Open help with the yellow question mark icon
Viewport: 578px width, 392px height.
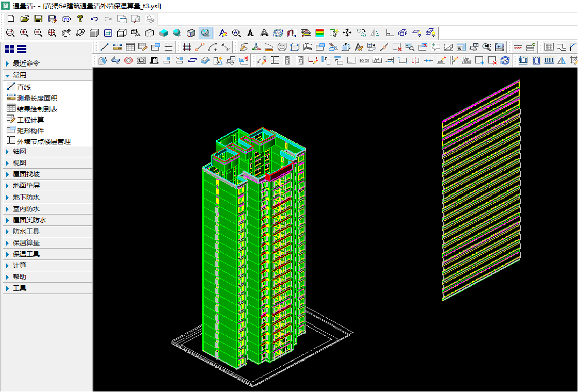click(x=80, y=19)
